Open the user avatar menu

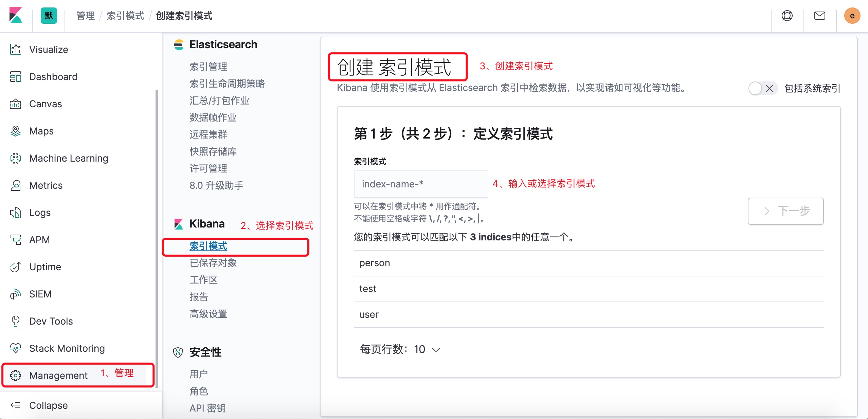(x=852, y=16)
